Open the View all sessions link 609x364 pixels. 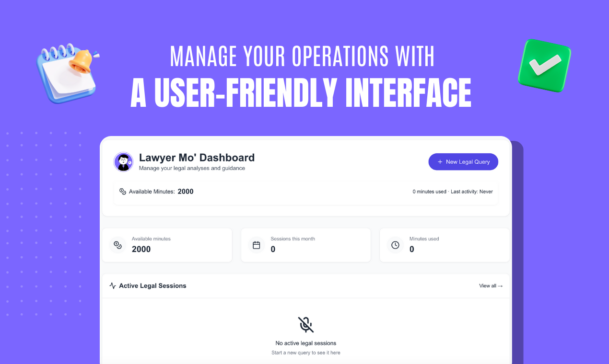pos(491,286)
